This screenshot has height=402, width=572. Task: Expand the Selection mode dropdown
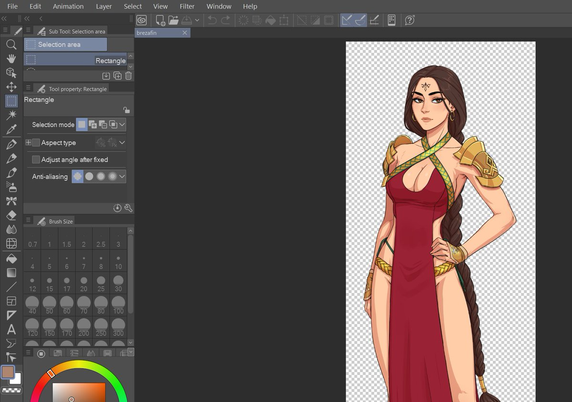122,125
